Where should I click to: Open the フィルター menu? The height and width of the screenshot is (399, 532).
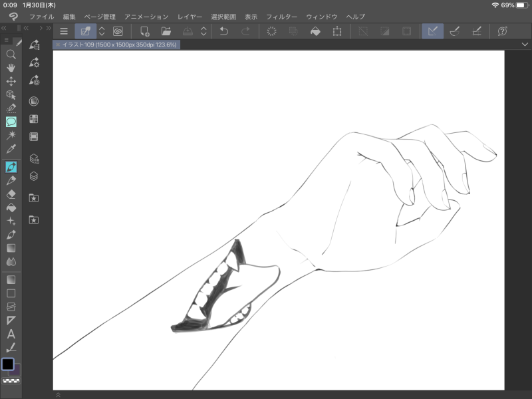click(x=281, y=17)
